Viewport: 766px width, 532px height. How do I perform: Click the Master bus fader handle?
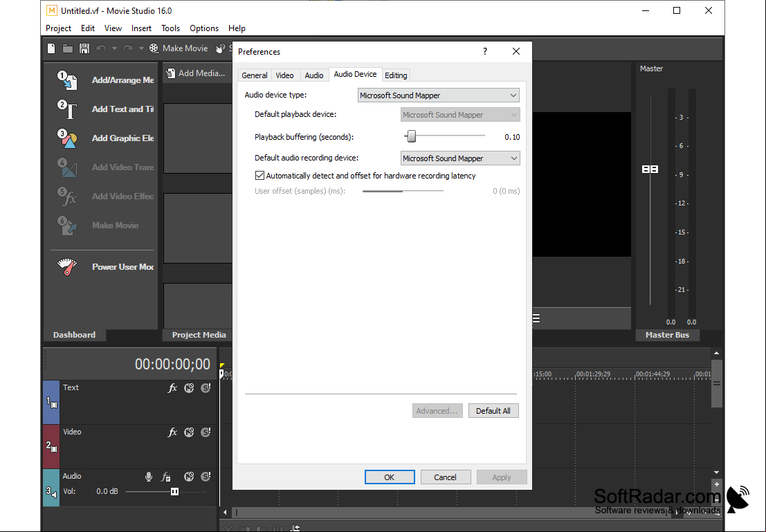[650, 169]
